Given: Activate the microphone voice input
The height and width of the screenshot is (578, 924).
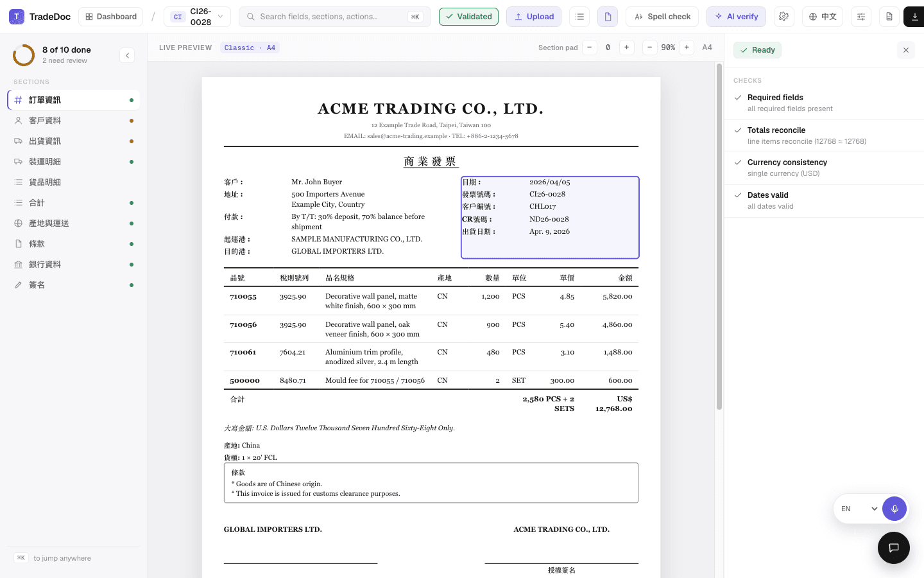Looking at the screenshot, I should [x=894, y=509].
